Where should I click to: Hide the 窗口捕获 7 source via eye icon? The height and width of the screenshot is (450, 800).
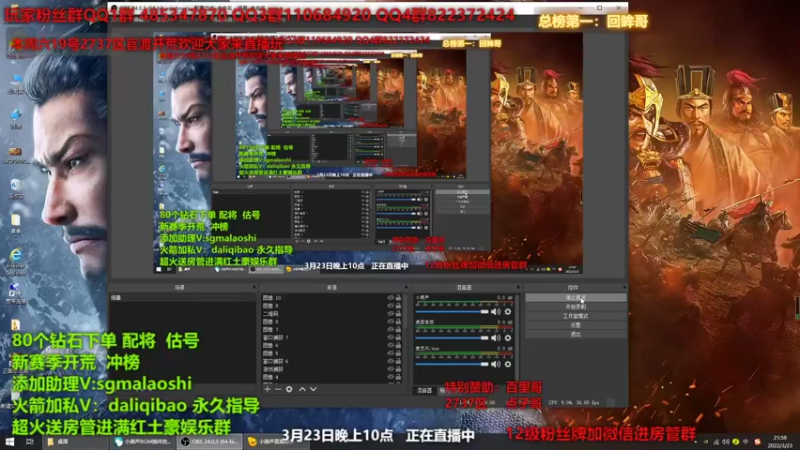(x=391, y=337)
